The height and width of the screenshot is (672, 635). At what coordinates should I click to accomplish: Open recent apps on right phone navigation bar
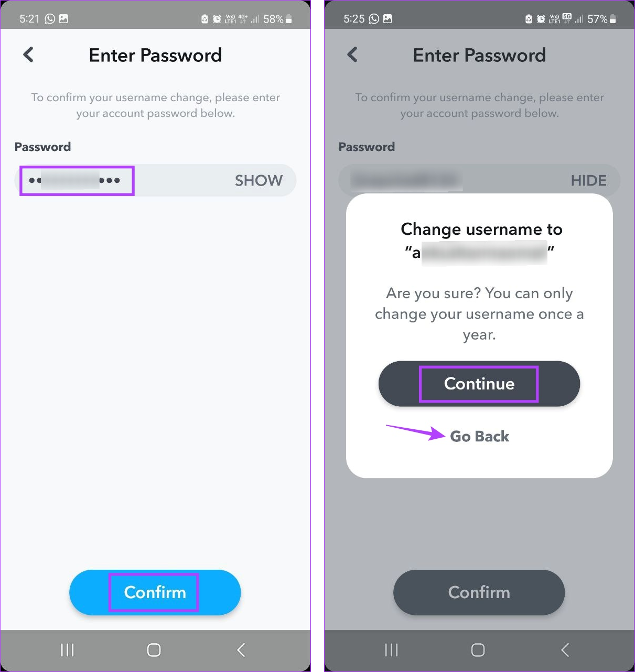coord(391,650)
